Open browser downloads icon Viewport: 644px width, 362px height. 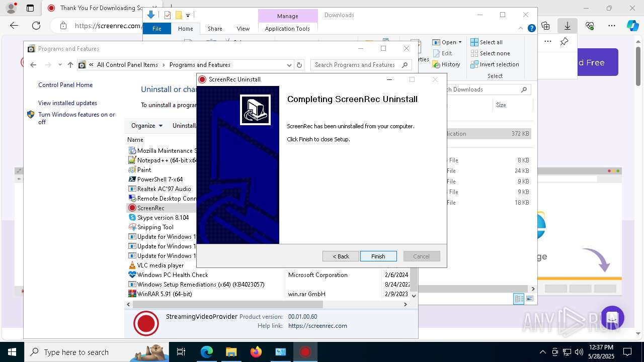coord(568,26)
